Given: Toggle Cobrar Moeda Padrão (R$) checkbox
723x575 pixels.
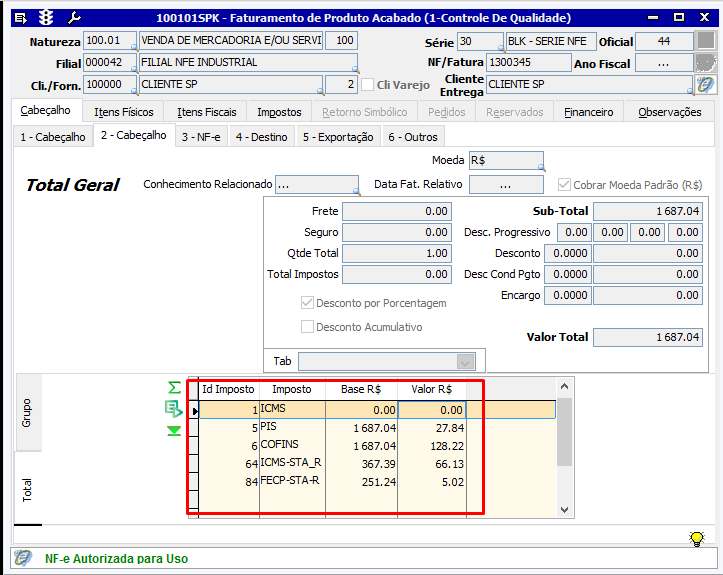Looking at the screenshot, I should pos(564,185).
